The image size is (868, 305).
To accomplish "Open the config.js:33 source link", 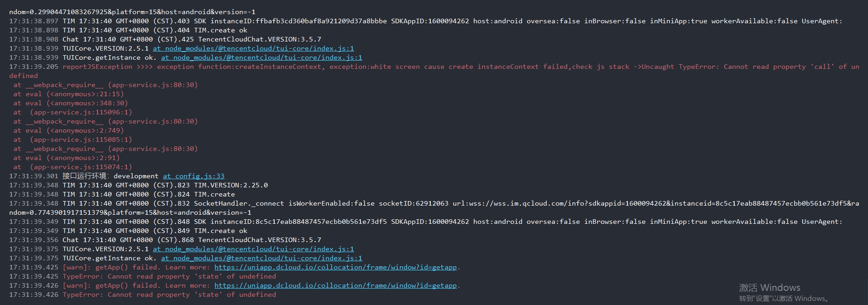I will tap(193, 176).
